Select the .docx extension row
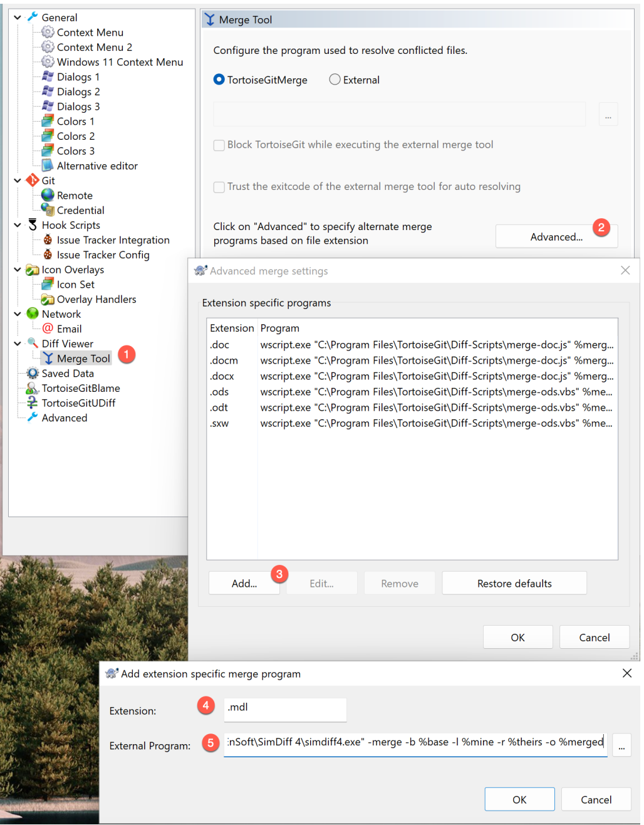This screenshot has height=825, width=644. pyautogui.click(x=412, y=376)
